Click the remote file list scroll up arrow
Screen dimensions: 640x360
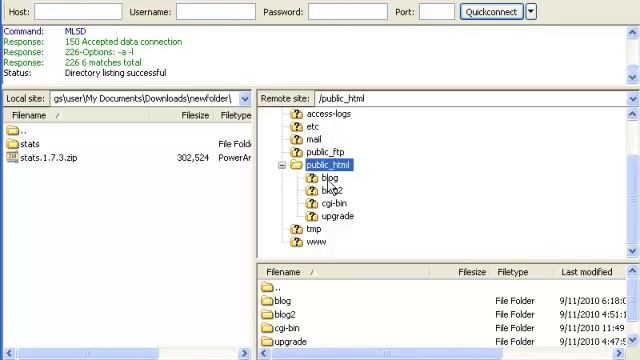click(633, 271)
